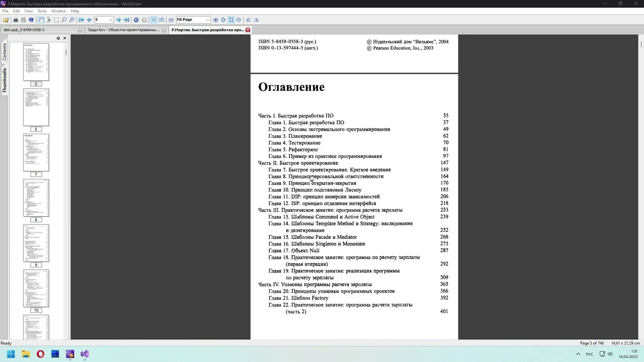Open sidebar settings gear icon
The image size is (644, 362).
click(x=58, y=38)
